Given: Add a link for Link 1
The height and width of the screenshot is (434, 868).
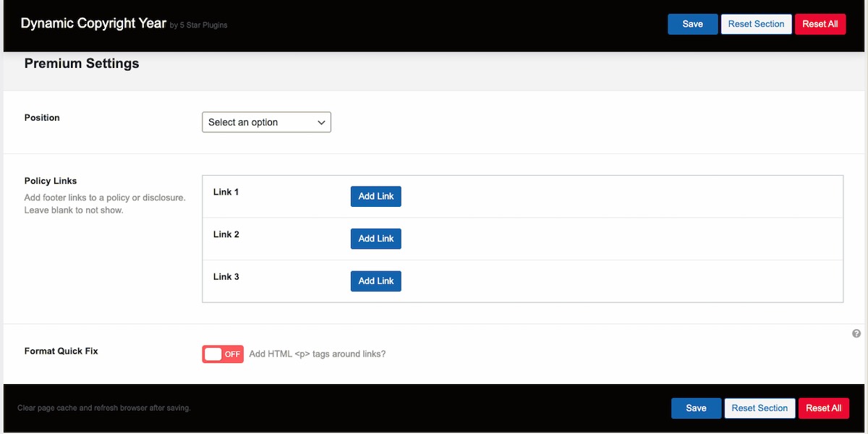Looking at the screenshot, I should [x=376, y=196].
